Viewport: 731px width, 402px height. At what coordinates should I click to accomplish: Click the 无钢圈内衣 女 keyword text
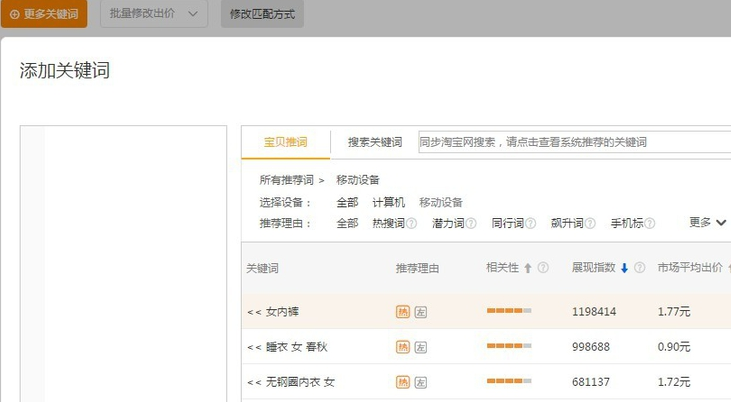tap(300, 382)
